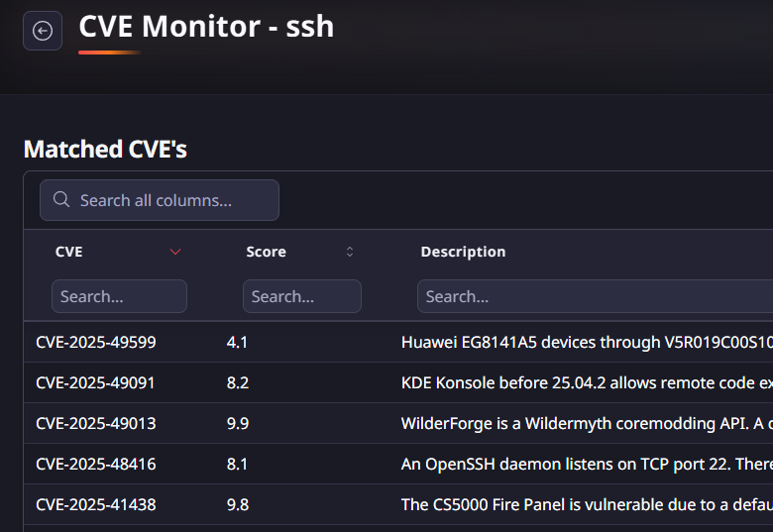Click the magnifier icon in global search
Image resolution: width=773 pixels, height=532 pixels.
tap(61, 200)
